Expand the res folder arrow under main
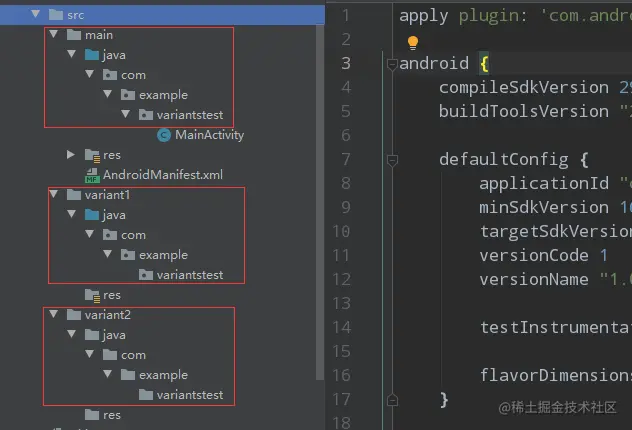 [x=71, y=154]
